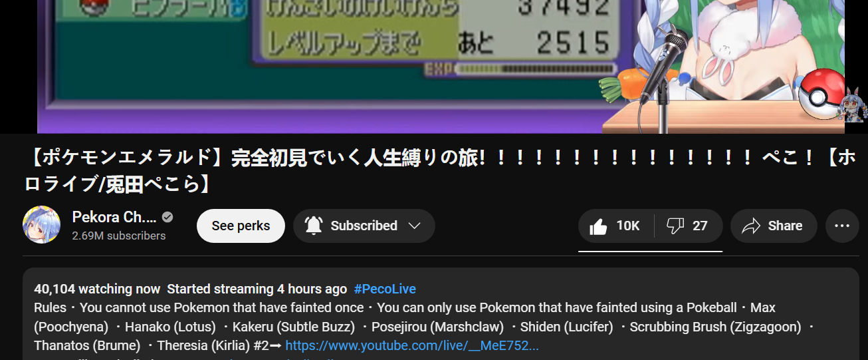Click the microphone in the video player
The height and width of the screenshot is (360, 868).
(x=665, y=67)
